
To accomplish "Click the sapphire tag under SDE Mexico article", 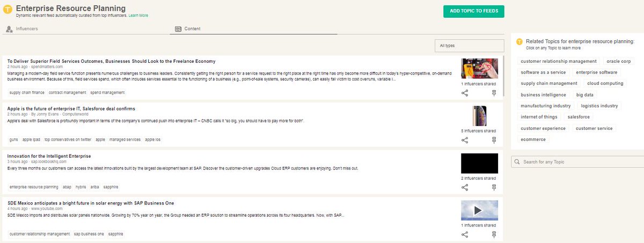I will click(115, 234).
